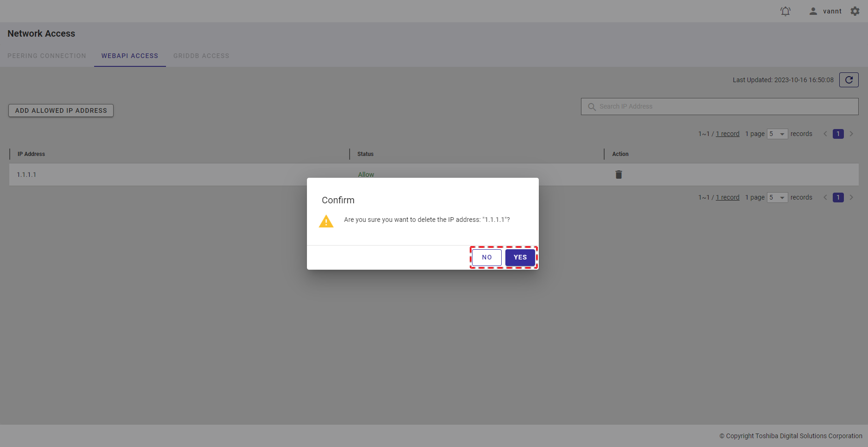This screenshot has height=447, width=868.
Task: Click the lower '1 record' link
Action: (x=728, y=197)
